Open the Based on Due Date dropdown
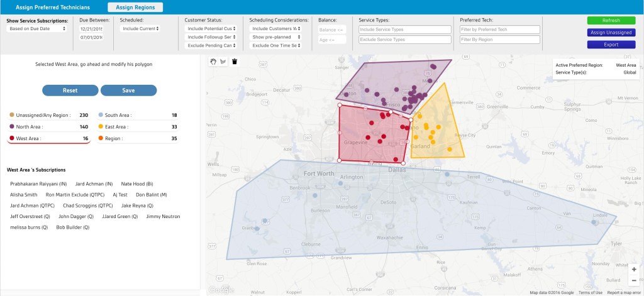The image size is (644, 296). [x=36, y=29]
